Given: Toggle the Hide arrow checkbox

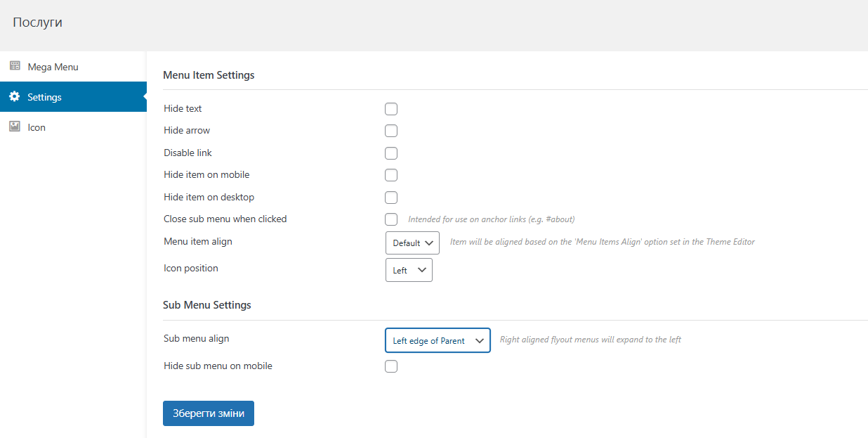Looking at the screenshot, I should click(x=391, y=131).
